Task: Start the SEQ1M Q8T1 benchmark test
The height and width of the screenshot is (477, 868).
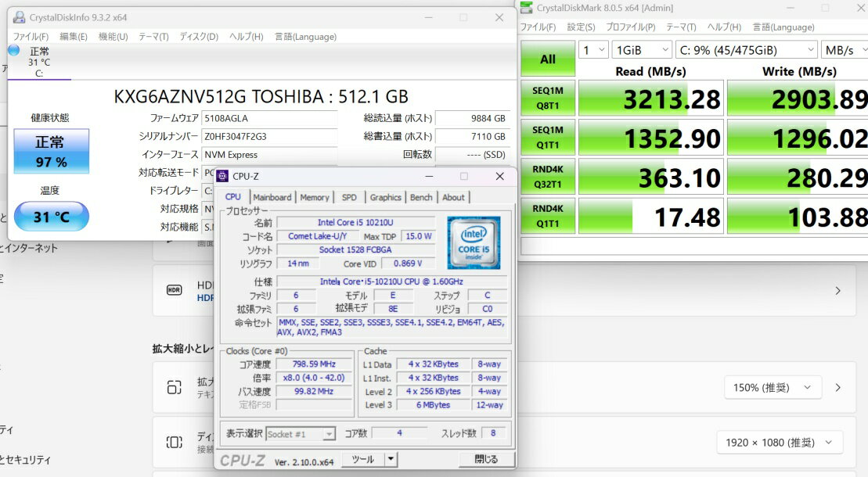Action: (x=548, y=96)
